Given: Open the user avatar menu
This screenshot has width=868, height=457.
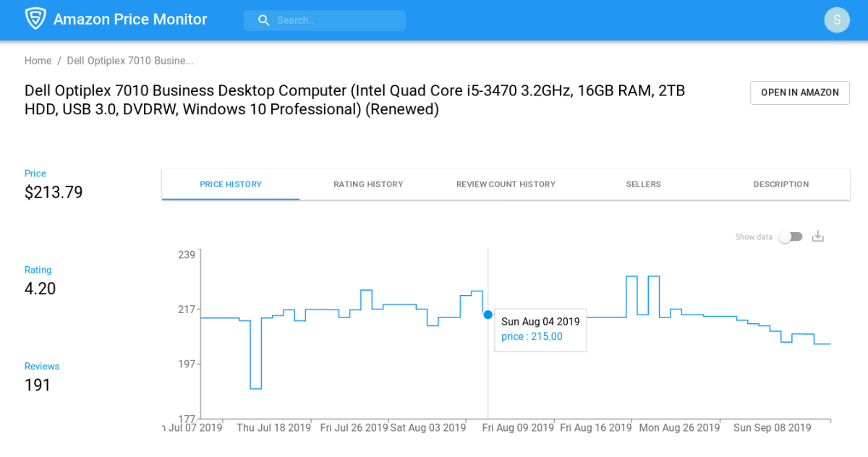Looking at the screenshot, I should coord(837,20).
